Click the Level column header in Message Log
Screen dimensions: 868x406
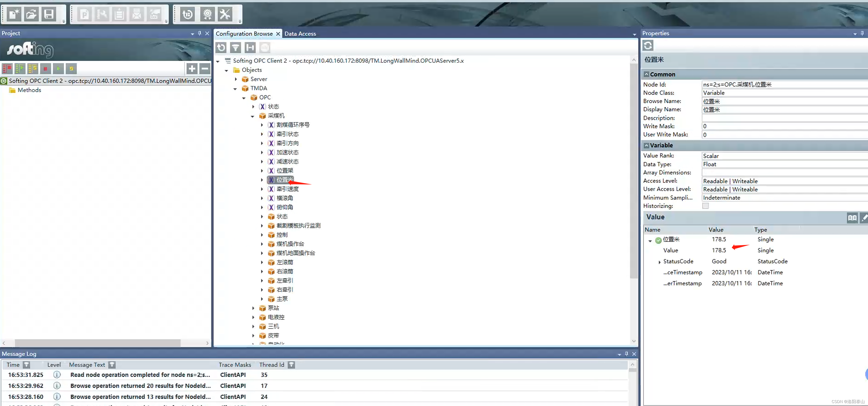click(54, 365)
